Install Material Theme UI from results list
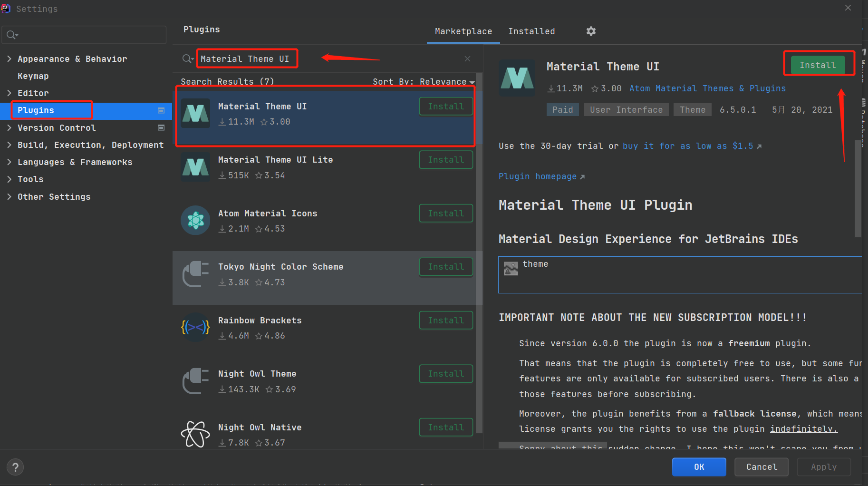Image resolution: width=868 pixels, height=486 pixels. pos(446,107)
